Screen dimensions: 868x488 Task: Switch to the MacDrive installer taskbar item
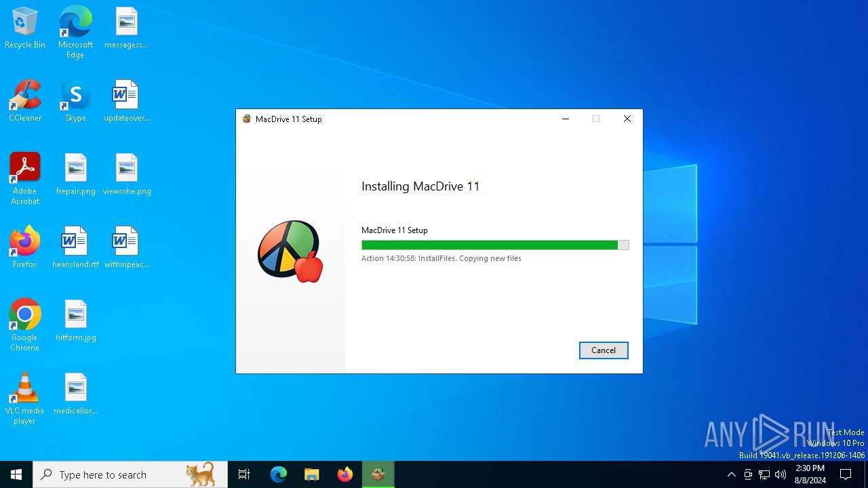pos(378,474)
